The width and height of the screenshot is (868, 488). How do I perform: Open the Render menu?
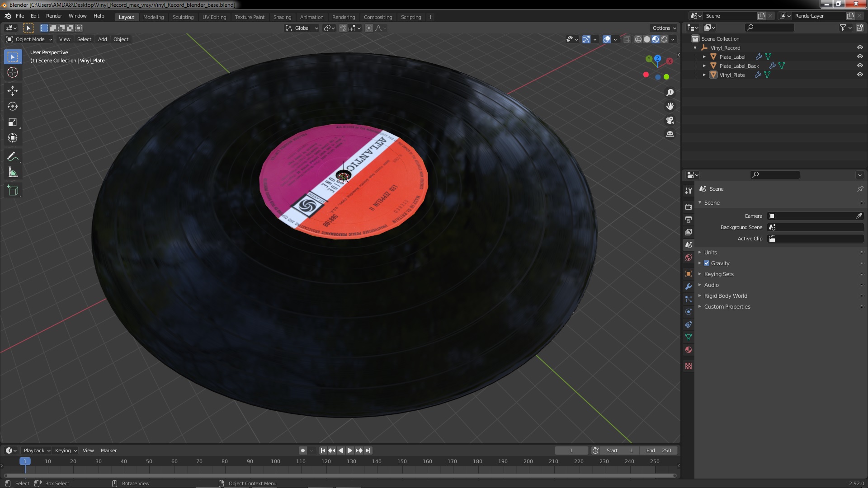(x=54, y=16)
